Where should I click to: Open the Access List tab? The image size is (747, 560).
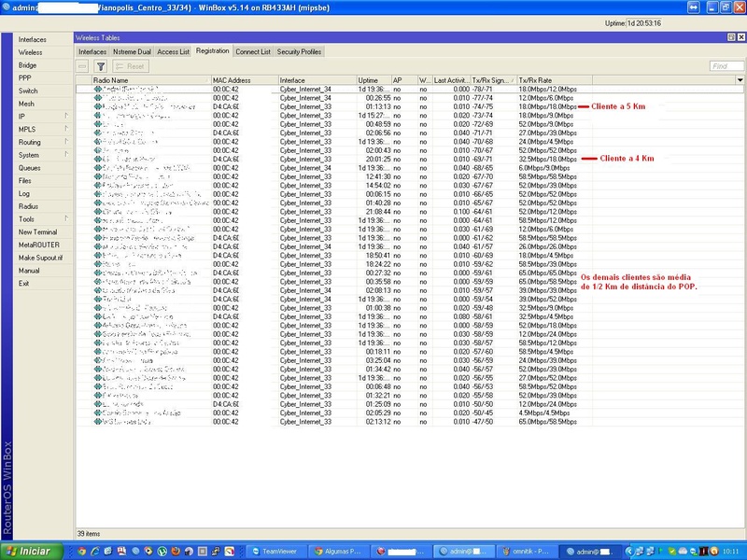tap(173, 51)
